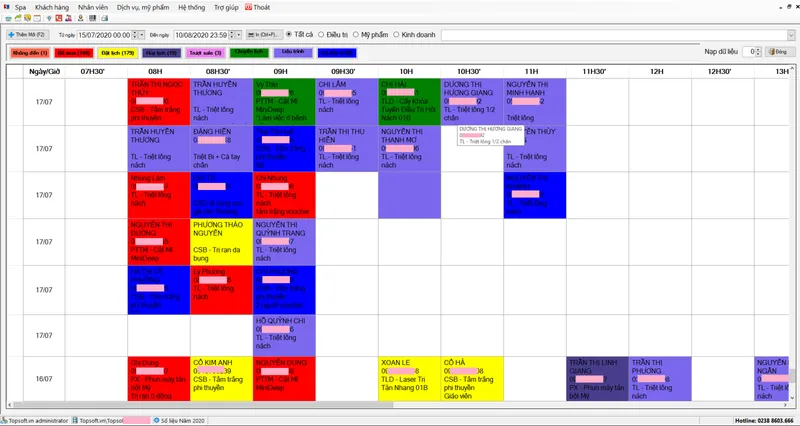This screenshot has width=800, height=426.
Task: Click the Đến ngày date spinner arrows
Action: click(232, 35)
